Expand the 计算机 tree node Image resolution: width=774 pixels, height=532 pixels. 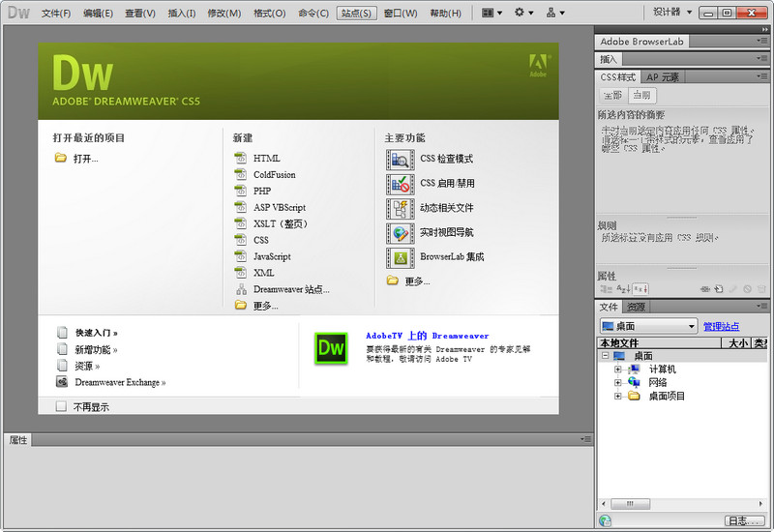(617, 369)
